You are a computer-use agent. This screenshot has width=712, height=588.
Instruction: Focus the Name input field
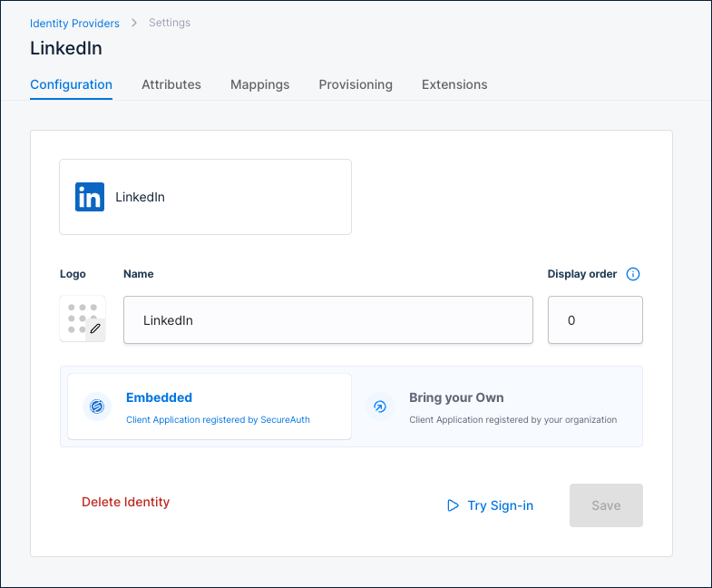tap(328, 320)
